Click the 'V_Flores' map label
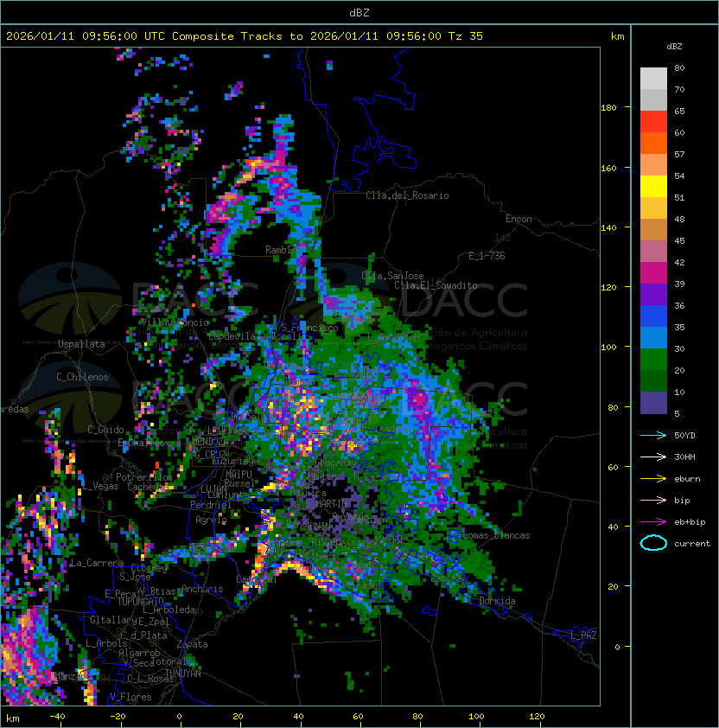Screen dimensions: 719x728 pos(130,697)
